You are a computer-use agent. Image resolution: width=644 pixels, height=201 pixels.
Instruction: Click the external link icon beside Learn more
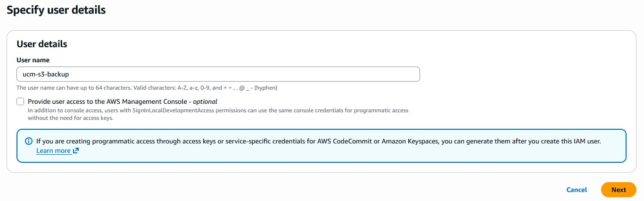coord(76,151)
